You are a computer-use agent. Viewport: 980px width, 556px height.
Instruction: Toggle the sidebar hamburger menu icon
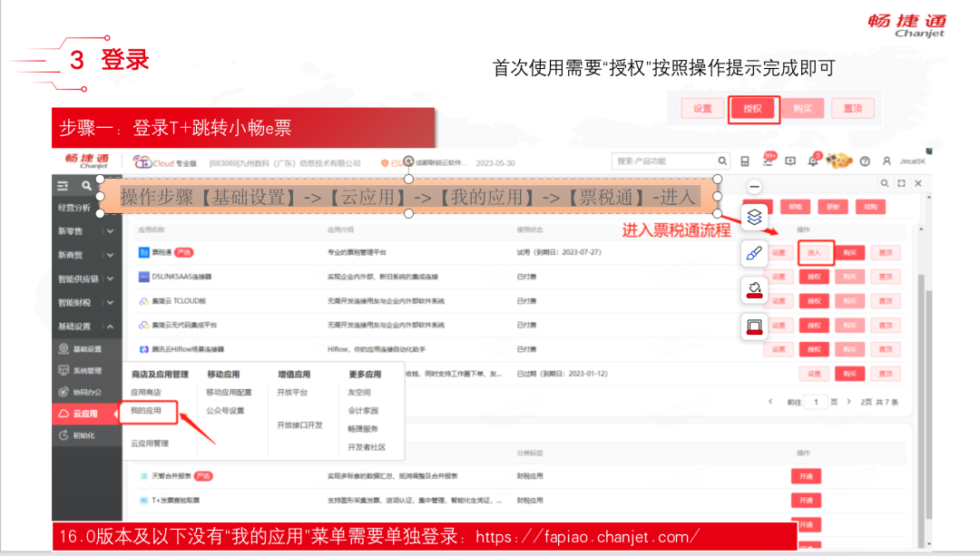[64, 186]
